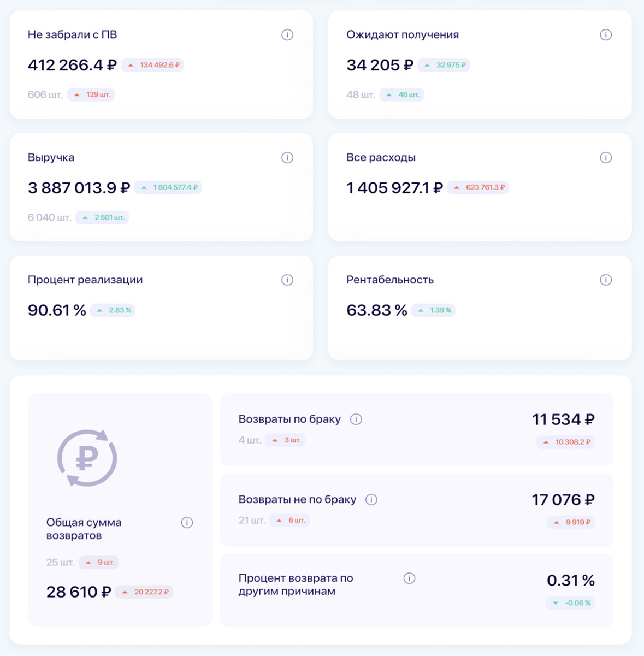
Task: Click the 1 804 577.4 ₽ revenue growth badge
Action: (168, 187)
